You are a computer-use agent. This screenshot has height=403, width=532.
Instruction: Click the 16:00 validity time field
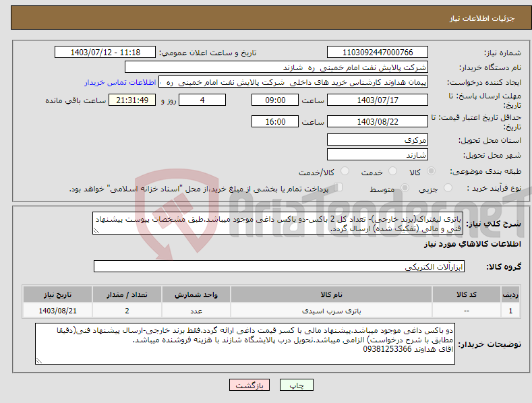tap(275, 121)
